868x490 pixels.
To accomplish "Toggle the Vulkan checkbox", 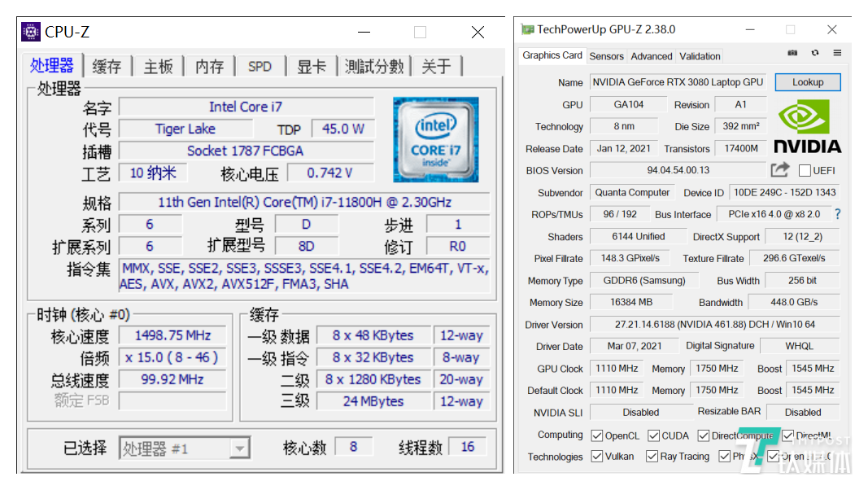I will tap(597, 457).
